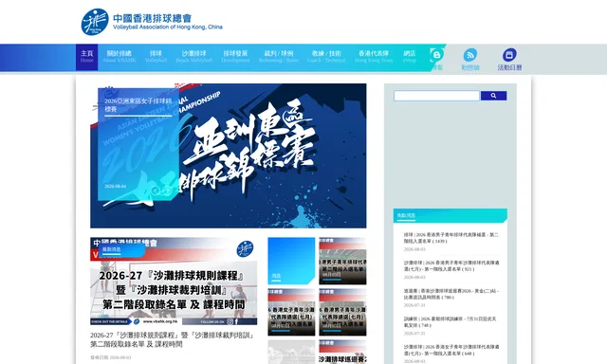
Task: Open the 沙灘排球規則課程 featured news image
Action: pyautogui.click(x=174, y=282)
